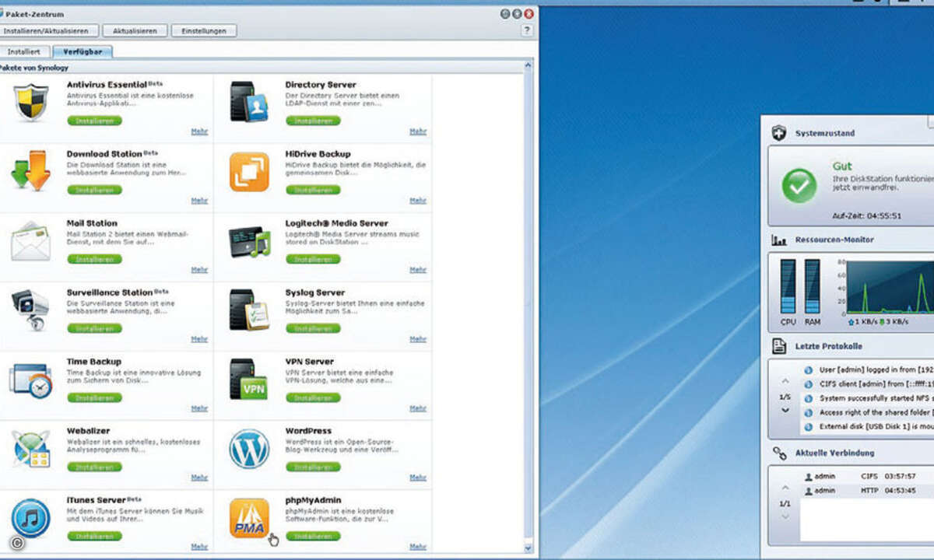Image resolution: width=934 pixels, height=560 pixels.
Task: Install Mail Station
Action: (x=94, y=259)
